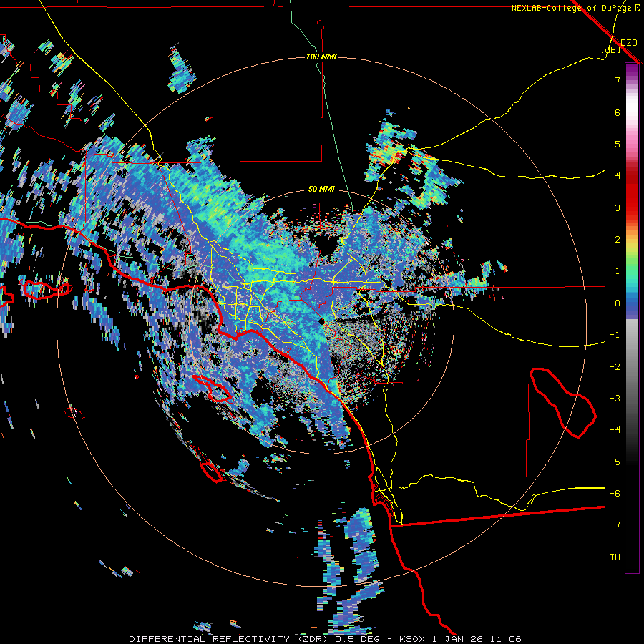Click the black KSOX radar site marker

click(x=322, y=322)
